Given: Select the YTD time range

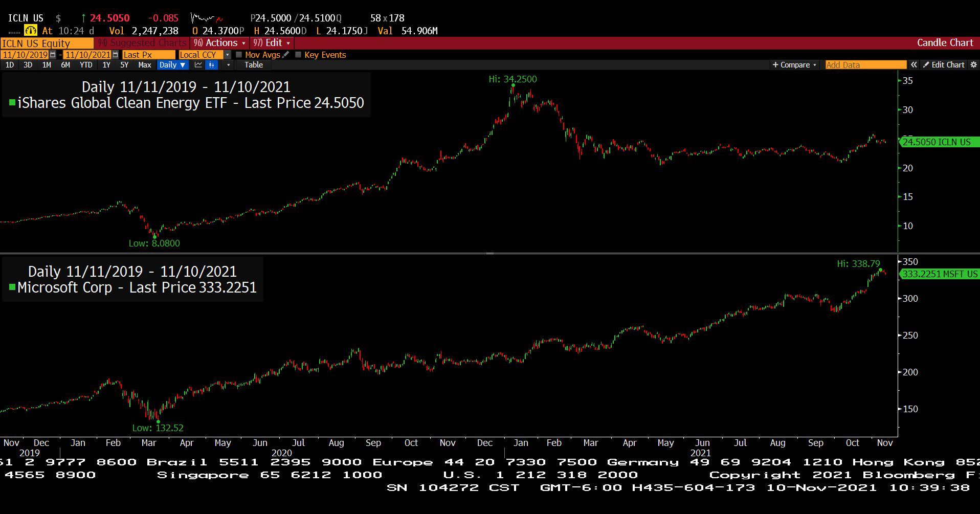Looking at the screenshot, I should (86, 65).
